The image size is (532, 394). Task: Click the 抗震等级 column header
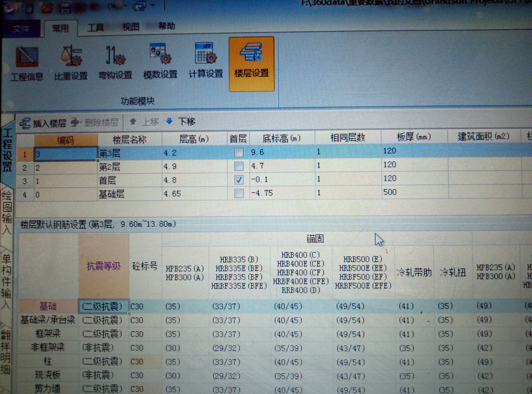pos(104,266)
